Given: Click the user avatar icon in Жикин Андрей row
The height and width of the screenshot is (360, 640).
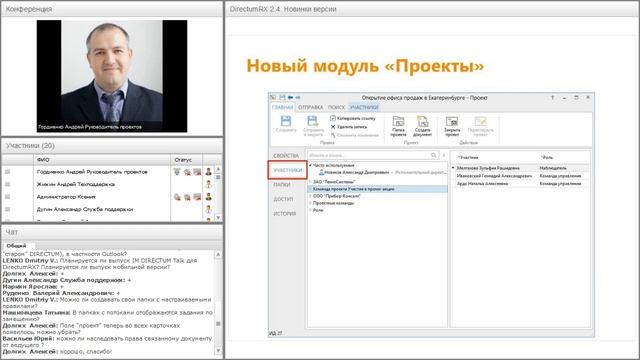Looking at the screenshot, I should click(x=209, y=184).
